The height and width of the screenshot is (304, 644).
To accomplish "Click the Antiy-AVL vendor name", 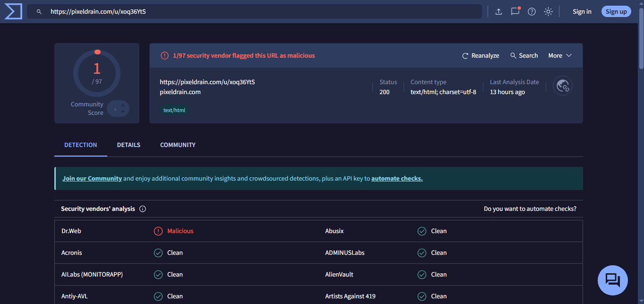I will pyautogui.click(x=75, y=296).
